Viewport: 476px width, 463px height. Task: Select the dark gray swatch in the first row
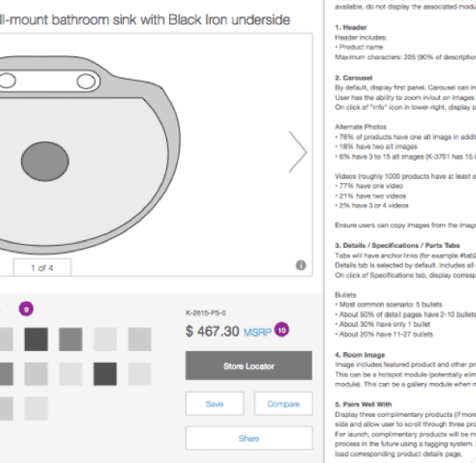coord(36,339)
